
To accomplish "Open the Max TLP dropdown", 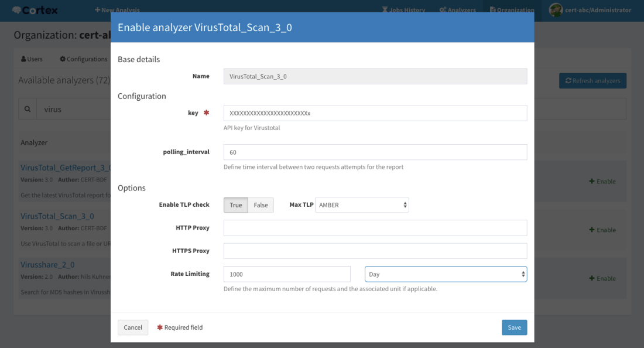I will pos(362,205).
